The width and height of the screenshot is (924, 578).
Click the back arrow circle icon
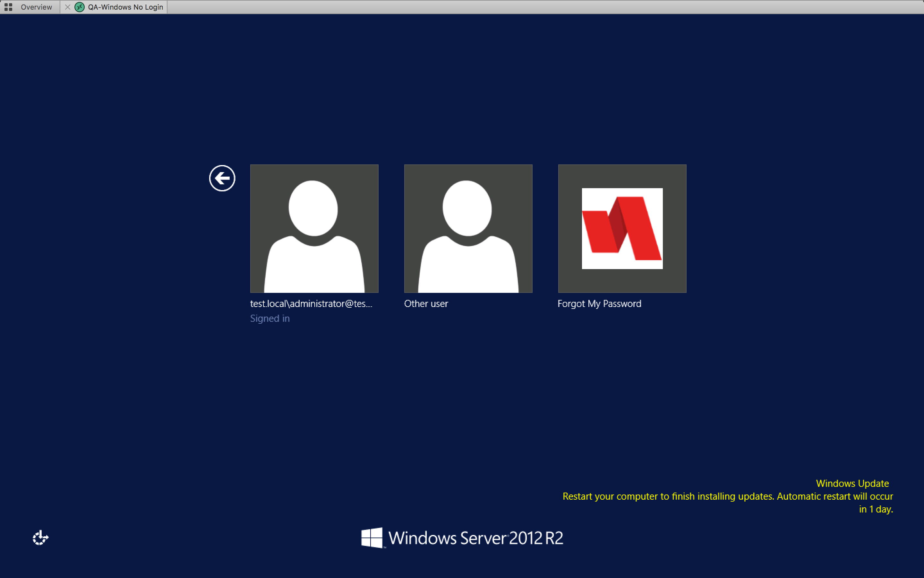[x=222, y=178]
